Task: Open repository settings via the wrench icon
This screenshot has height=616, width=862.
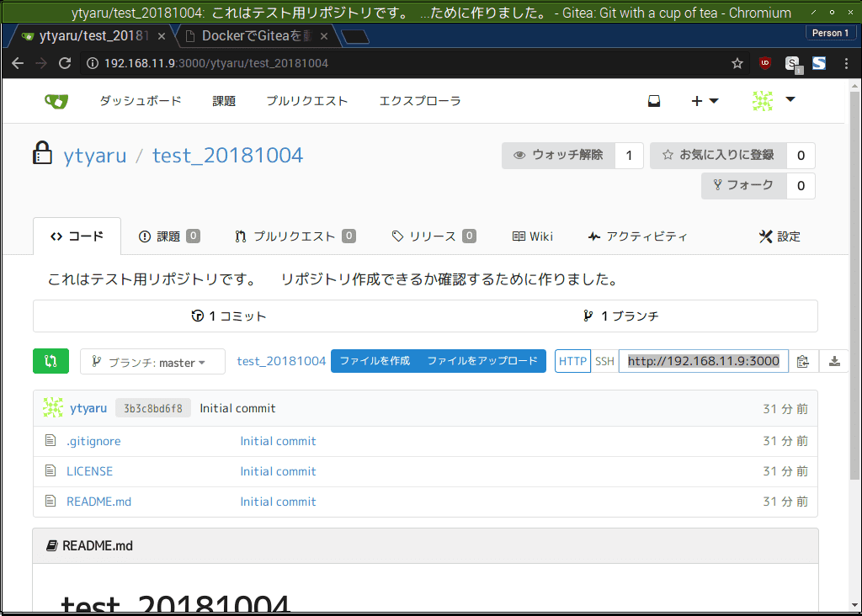Action: [780, 236]
